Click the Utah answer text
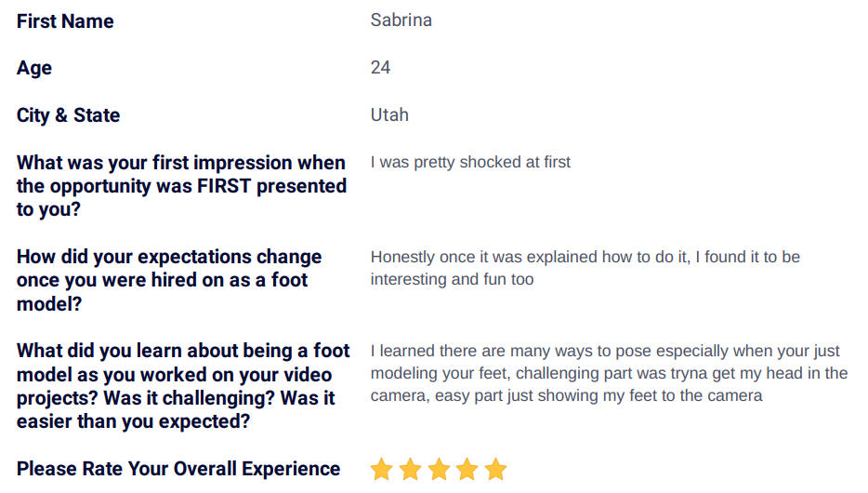The height and width of the screenshot is (493, 868). tap(389, 114)
